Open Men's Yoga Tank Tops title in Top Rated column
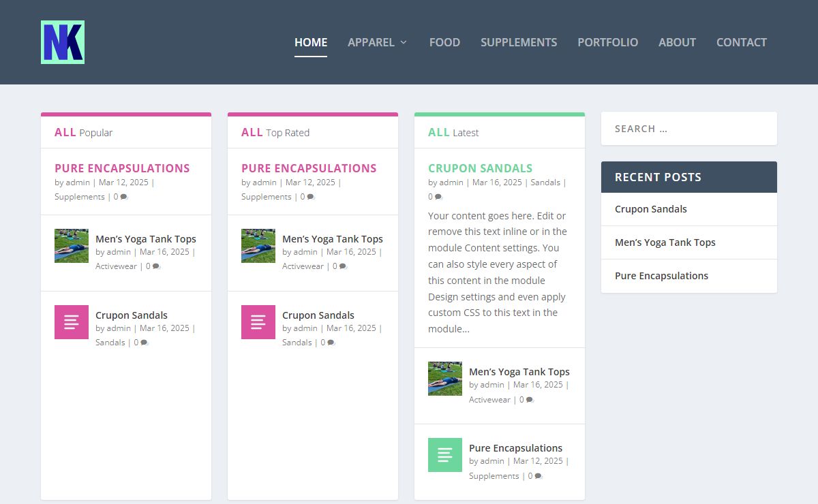Image resolution: width=818 pixels, height=504 pixels. 333,239
